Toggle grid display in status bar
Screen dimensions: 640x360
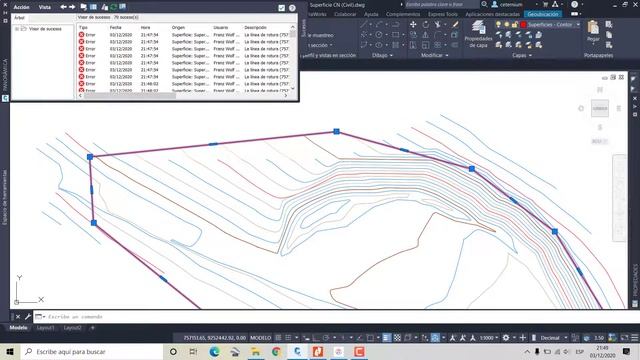[278, 338]
